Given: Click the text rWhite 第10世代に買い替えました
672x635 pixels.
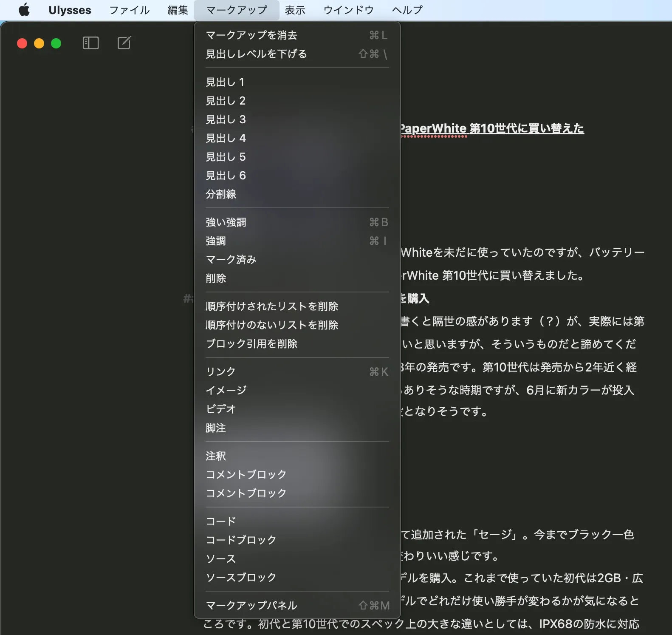Looking at the screenshot, I should [493, 275].
